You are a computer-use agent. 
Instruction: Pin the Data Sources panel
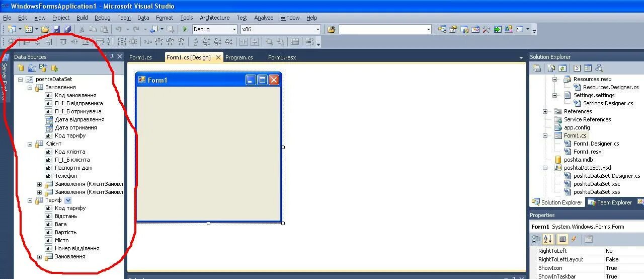[112, 56]
